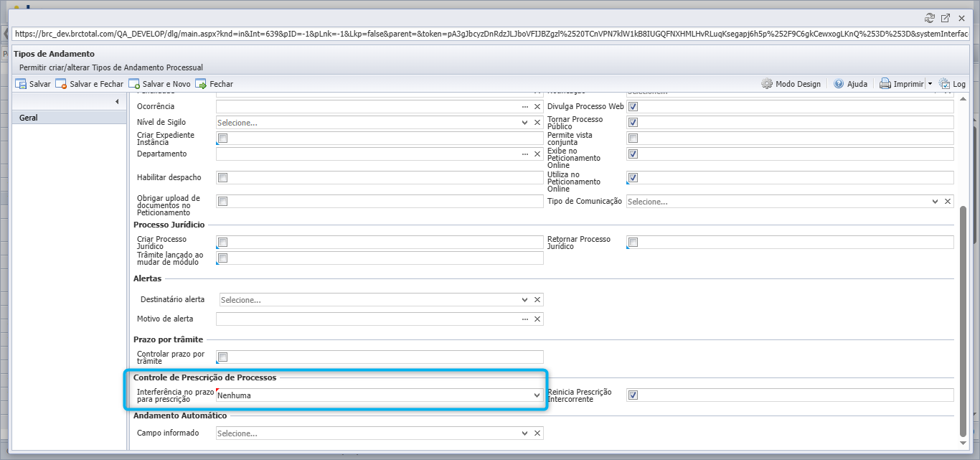
Task: Open Destinatário alerta dropdown
Action: click(x=524, y=300)
